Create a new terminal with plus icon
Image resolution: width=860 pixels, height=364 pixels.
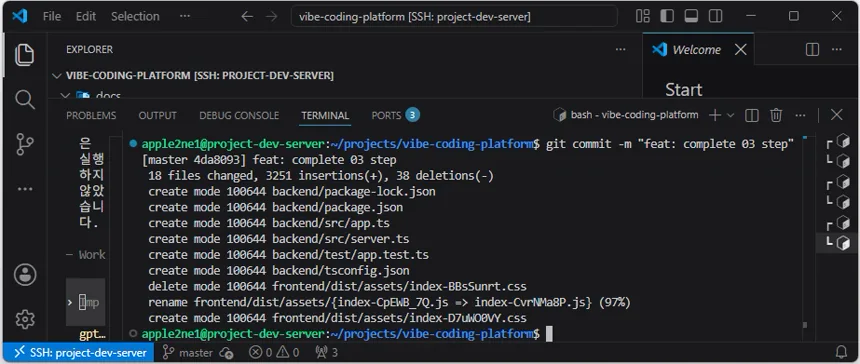click(x=715, y=115)
